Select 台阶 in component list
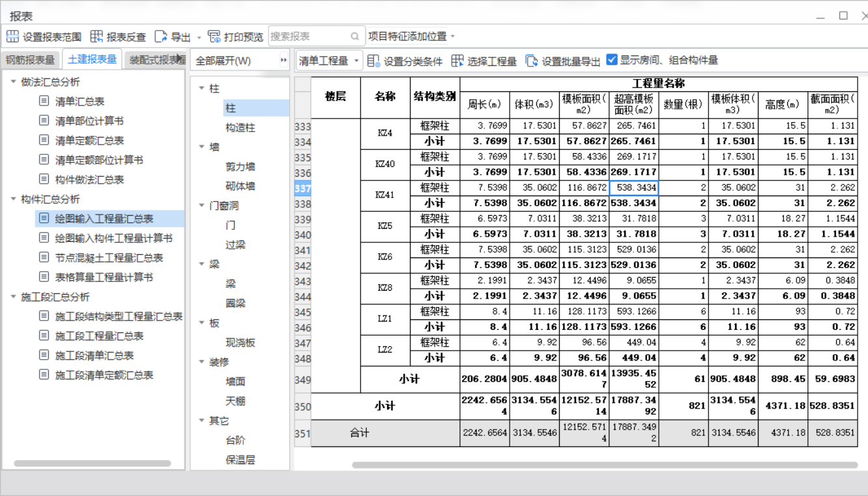This screenshot has width=868, height=496. (235, 441)
